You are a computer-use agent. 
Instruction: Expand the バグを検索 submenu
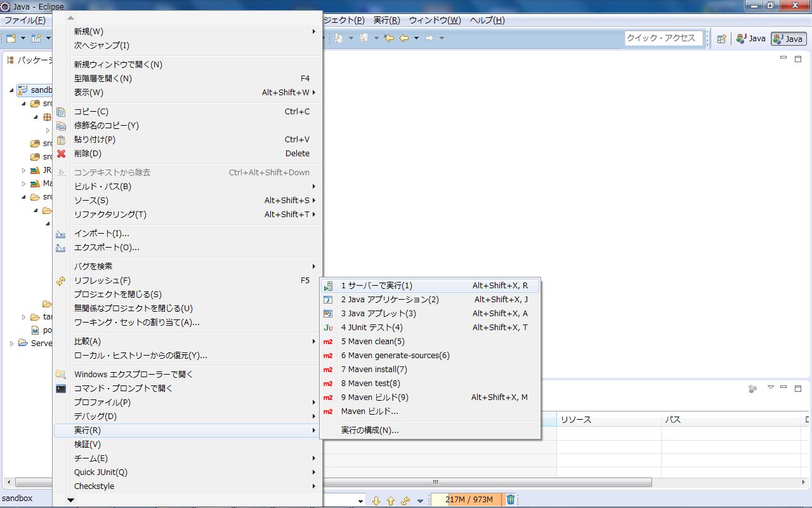point(188,267)
